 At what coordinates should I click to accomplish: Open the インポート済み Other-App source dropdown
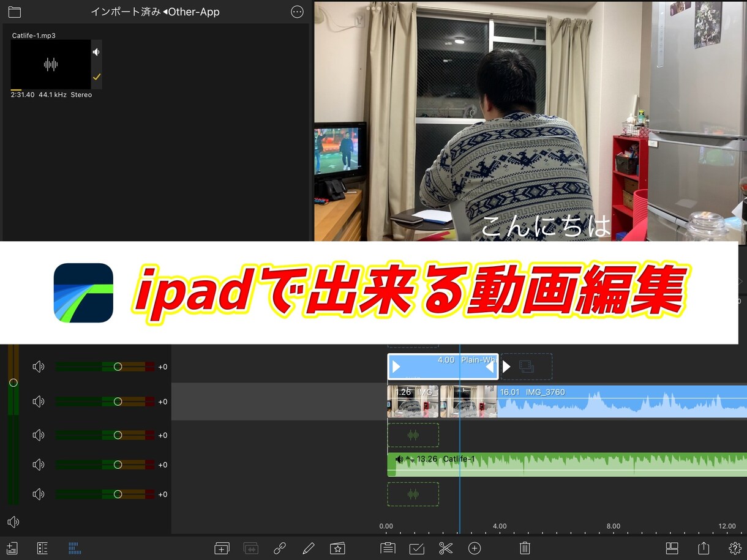click(155, 12)
